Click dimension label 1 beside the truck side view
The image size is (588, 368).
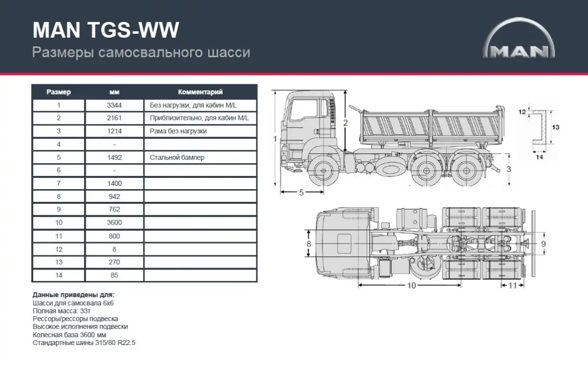point(275,139)
